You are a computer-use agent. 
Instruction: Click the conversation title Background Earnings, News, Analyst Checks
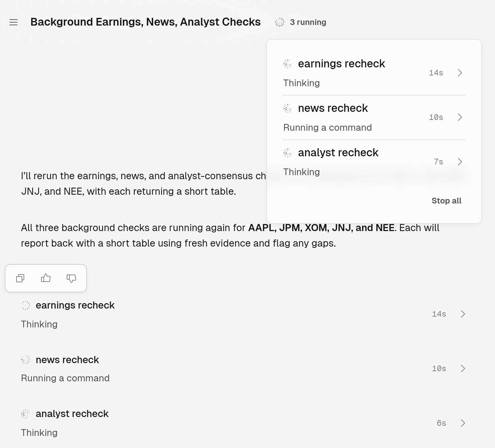(x=145, y=22)
